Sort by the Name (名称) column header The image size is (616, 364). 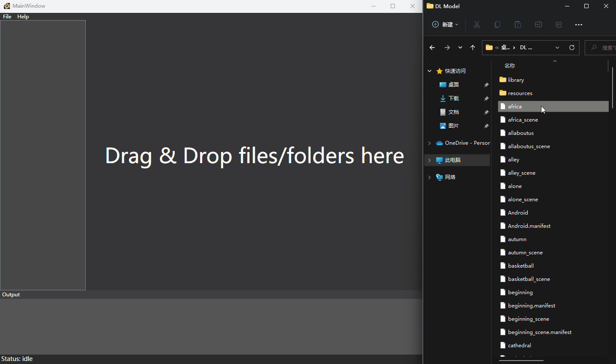pos(510,66)
